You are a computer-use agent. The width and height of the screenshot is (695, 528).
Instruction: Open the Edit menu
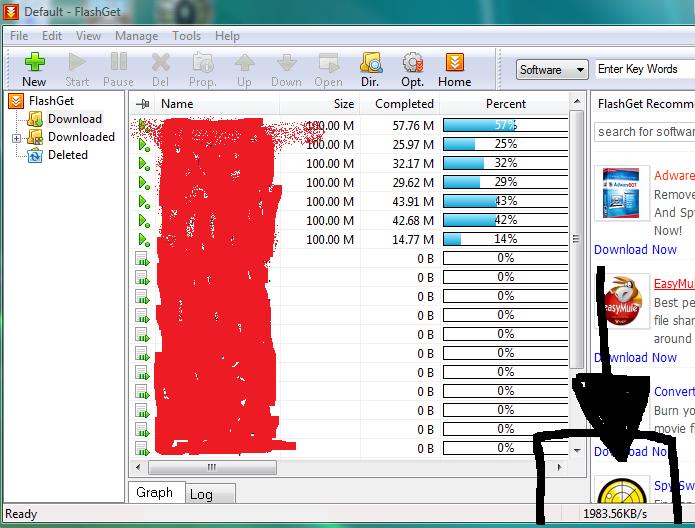(52, 35)
